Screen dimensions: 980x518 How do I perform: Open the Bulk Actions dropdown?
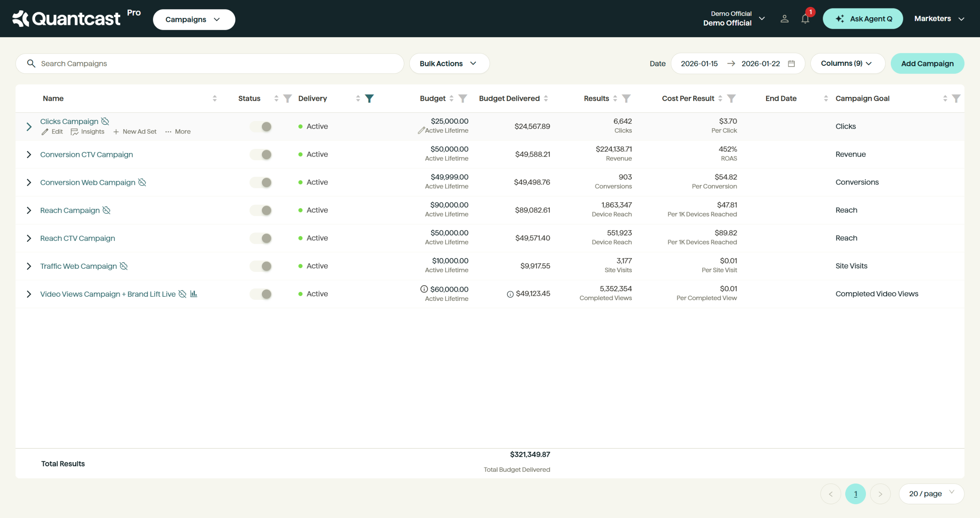click(449, 64)
